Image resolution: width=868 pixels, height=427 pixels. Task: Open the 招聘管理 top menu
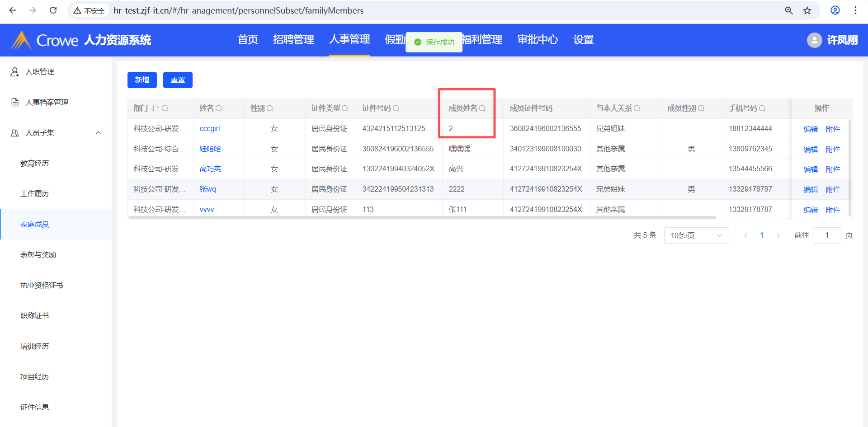click(293, 40)
